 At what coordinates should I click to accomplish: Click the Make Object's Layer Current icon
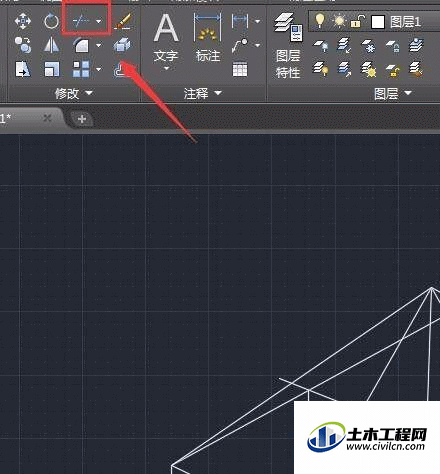[x=416, y=46]
